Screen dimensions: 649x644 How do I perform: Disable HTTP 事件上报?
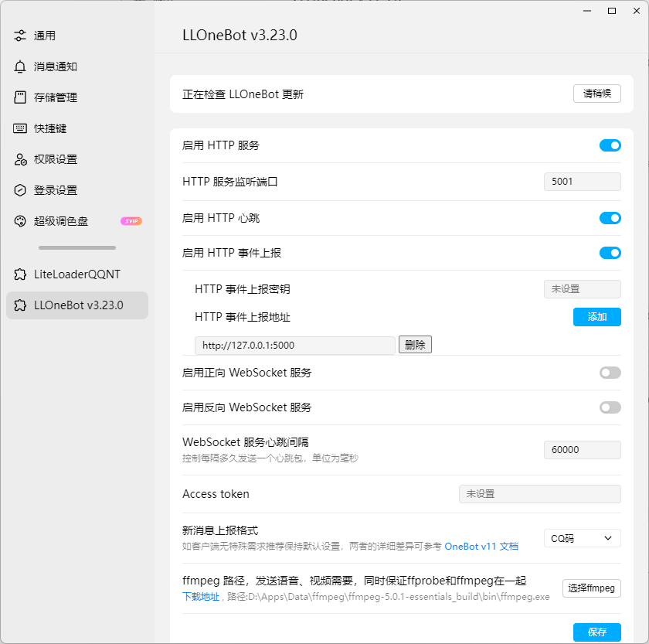point(610,253)
